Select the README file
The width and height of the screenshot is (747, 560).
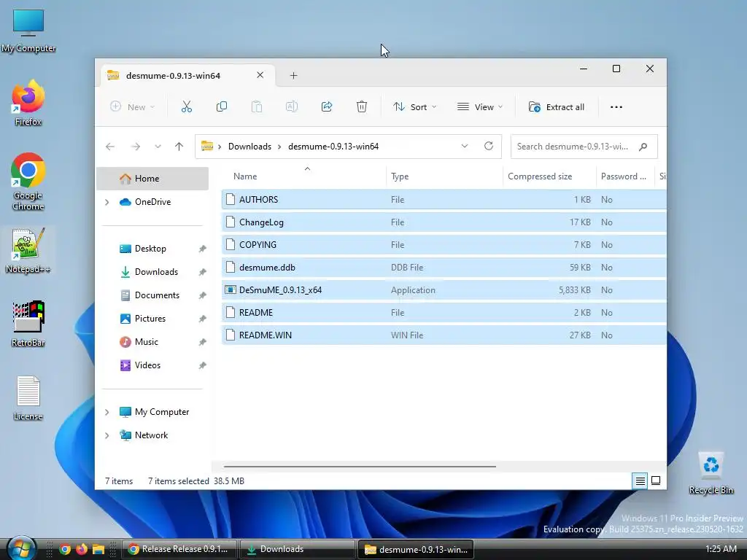point(444,313)
